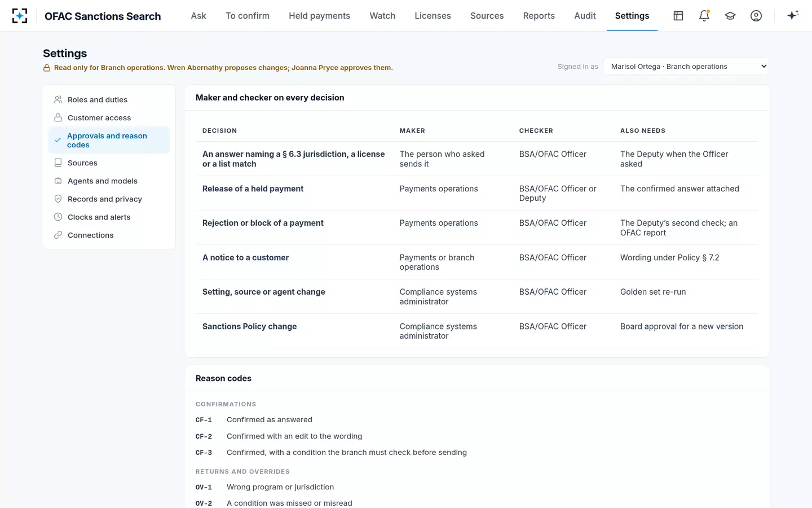812x508 pixels.
Task: Open the Sources tab in top navigation
Action: [487, 16]
